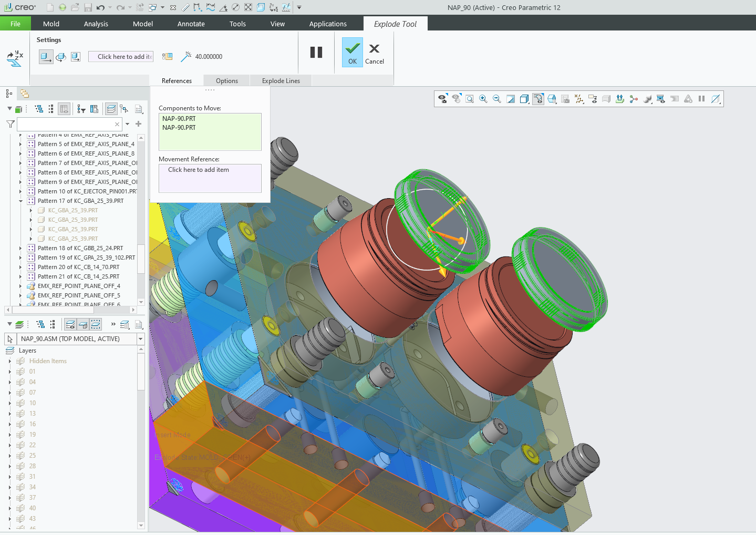Open the NAP_90.ASM active model dropdown
This screenshot has width=756, height=535.
[140, 339]
